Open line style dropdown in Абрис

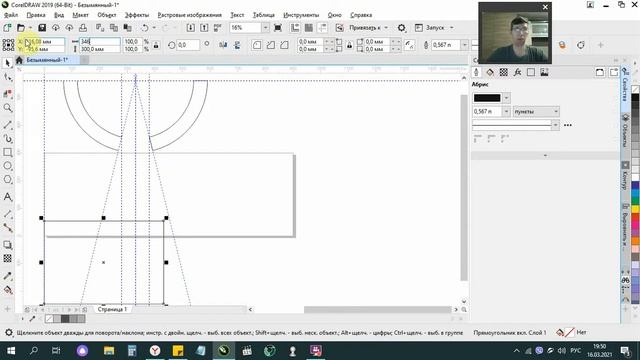tap(555, 125)
